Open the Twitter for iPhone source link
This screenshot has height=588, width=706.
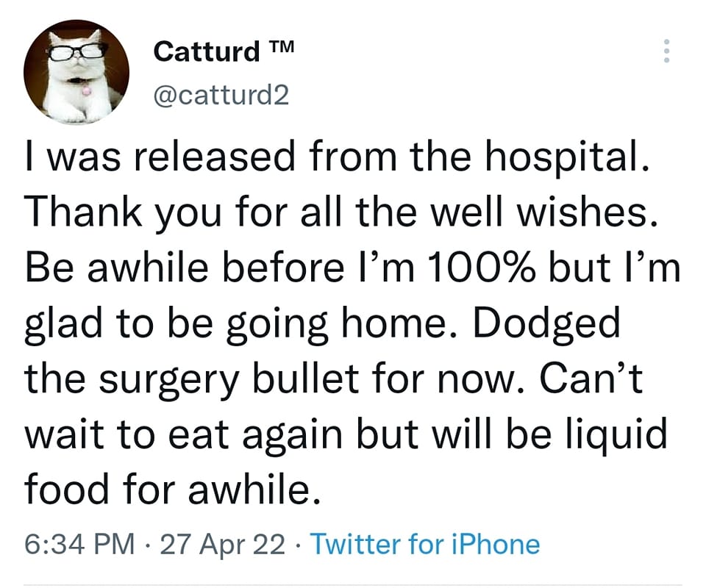425,545
